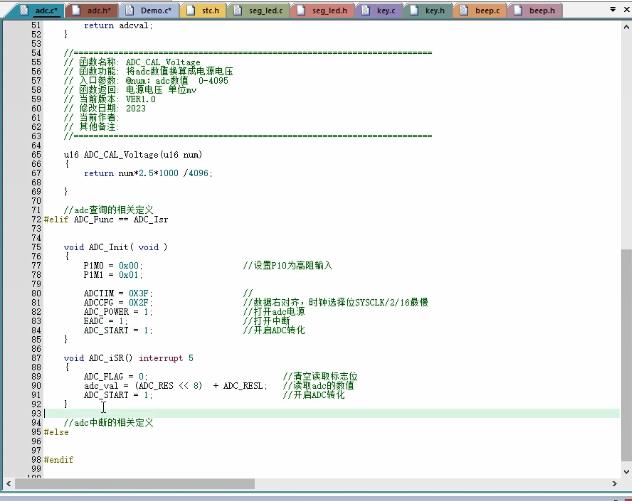
Task: Click 'ADC_START = 1;' on line 84
Action: 118,331
